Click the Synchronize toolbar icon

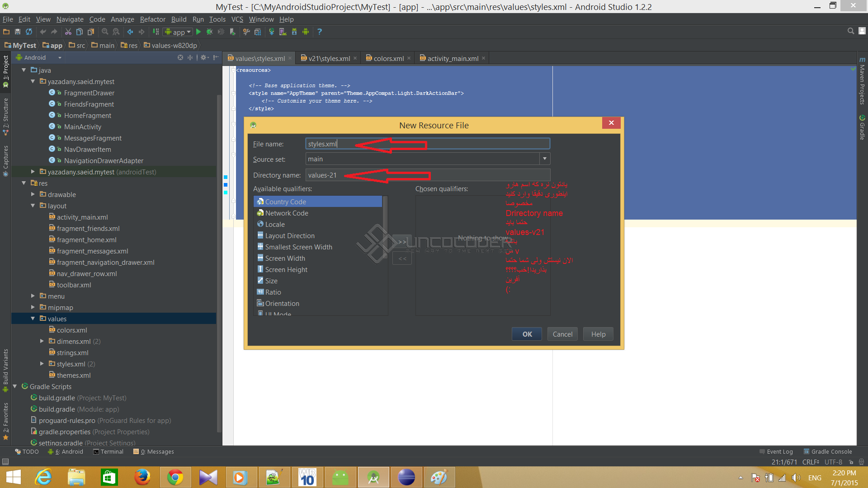click(29, 32)
